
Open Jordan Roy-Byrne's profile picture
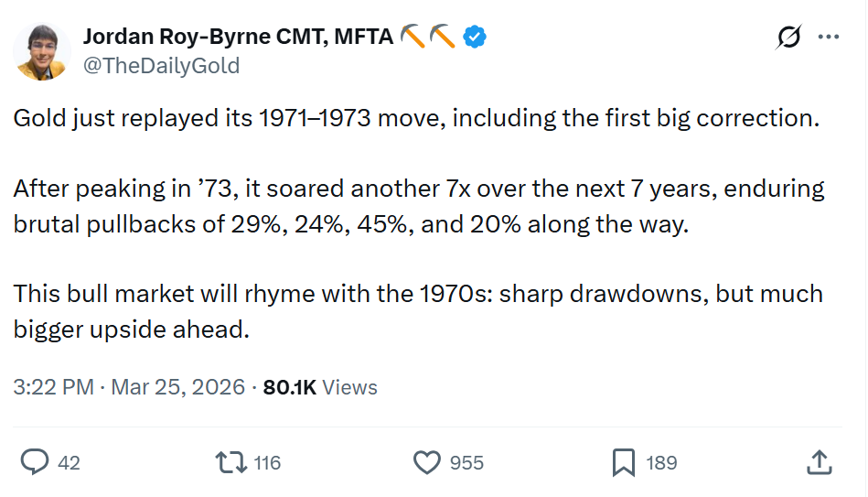41,49
